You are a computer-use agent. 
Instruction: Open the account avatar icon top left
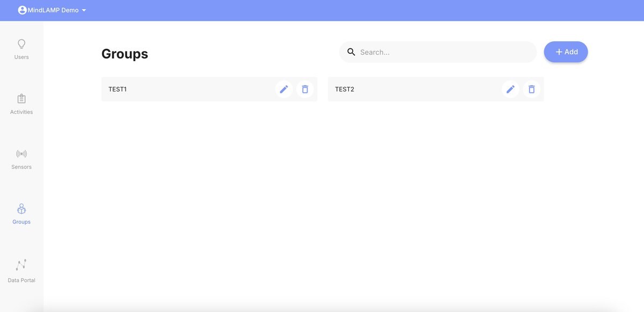[x=22, y=9]
